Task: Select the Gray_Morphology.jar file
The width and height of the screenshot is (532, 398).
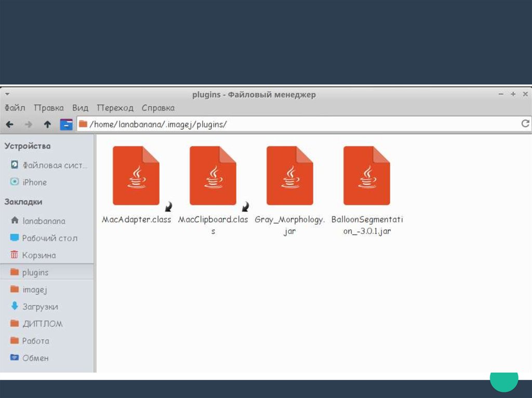Action: pos(289,176)
